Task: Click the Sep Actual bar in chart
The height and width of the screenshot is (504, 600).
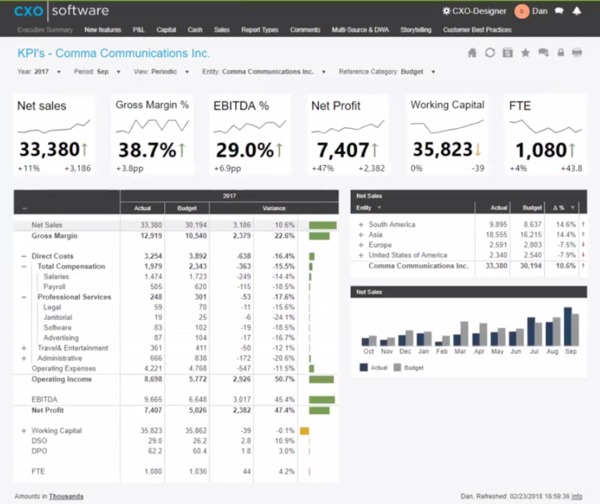Action: click(x=568, y=326)
